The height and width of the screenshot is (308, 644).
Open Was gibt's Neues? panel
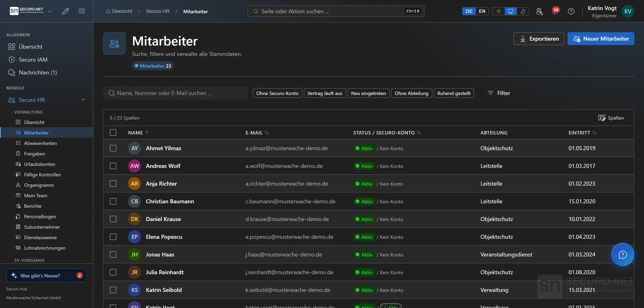click(46, 275)
